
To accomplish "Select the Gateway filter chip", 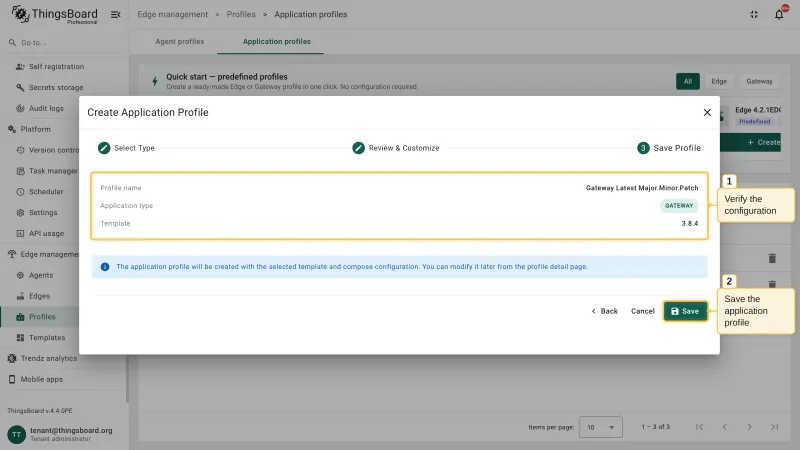I will (x=759, y=81).
